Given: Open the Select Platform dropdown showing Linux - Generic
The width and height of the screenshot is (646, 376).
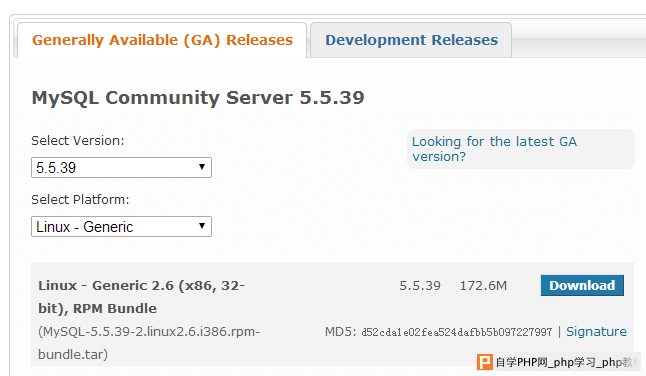Looking at the screenshot, I should [x=121, y=227].
